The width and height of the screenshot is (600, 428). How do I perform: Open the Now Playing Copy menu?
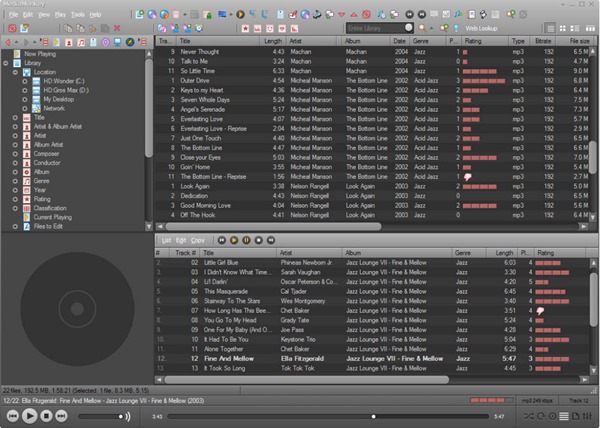(197, 240)
